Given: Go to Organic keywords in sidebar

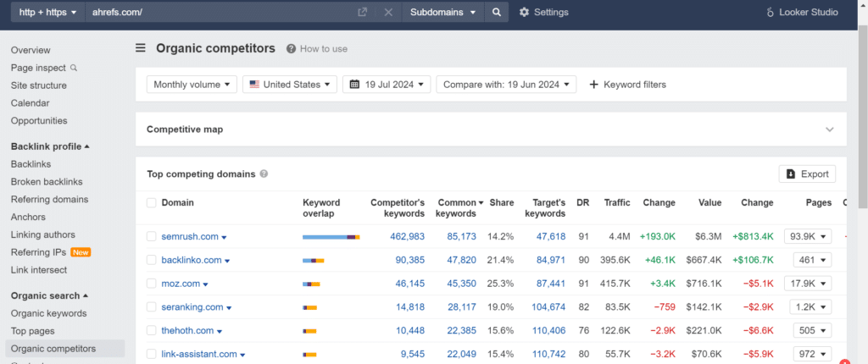Looking at the screenshot, I should click(48, 313).
